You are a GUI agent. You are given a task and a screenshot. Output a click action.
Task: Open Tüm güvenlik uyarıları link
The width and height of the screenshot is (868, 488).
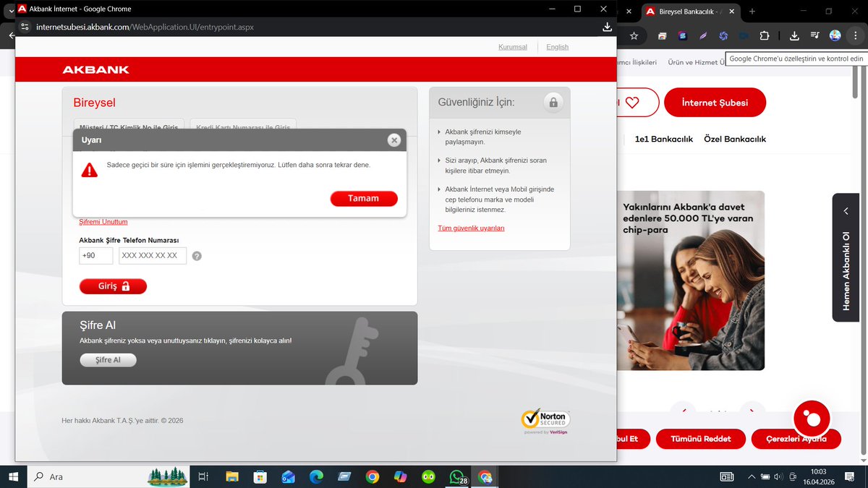[471, 228]
